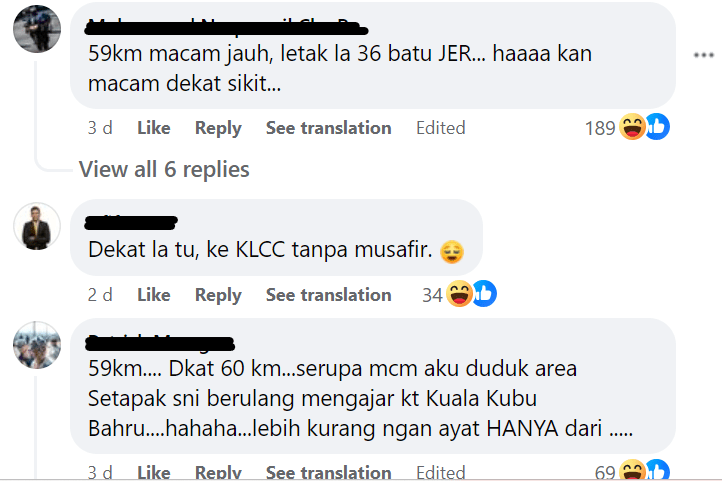
Task: Click the thumbs-up reaction icon on the 189-reaction comment
Action: coord(656,127)
